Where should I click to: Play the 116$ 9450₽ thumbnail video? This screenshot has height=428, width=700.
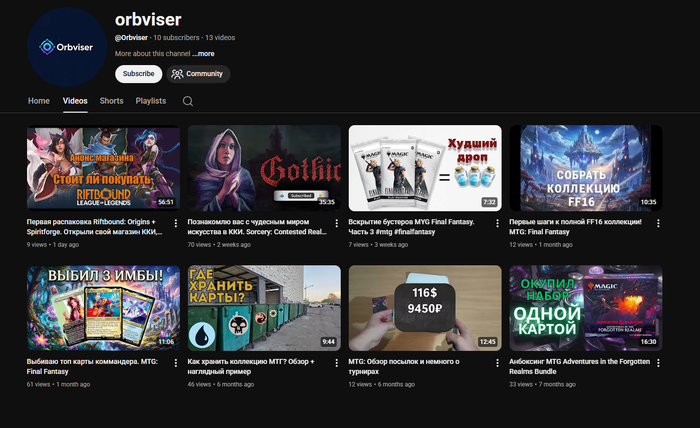[425, 308]
